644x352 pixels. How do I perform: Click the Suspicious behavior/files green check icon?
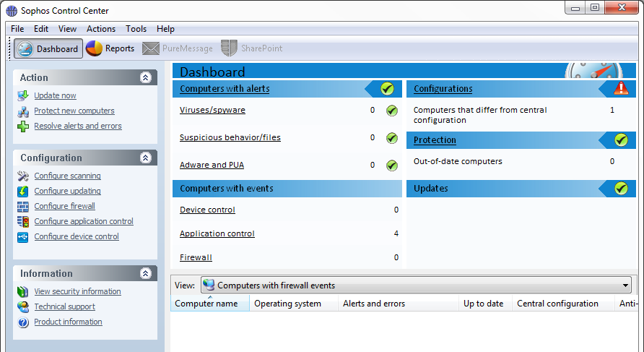(x=392, y=138)
